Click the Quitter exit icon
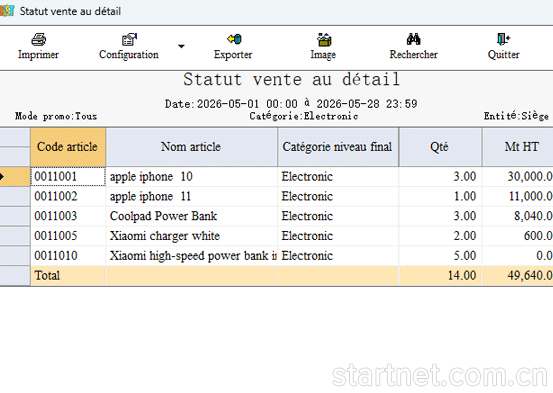 click(503, 39)
